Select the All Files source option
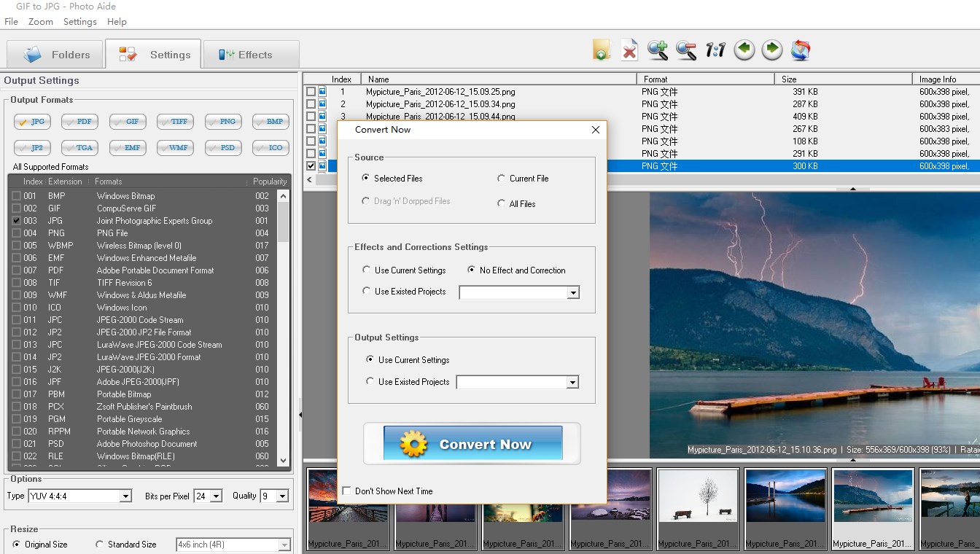The height and width of the screenshot is (554, 980). (502, 204)
